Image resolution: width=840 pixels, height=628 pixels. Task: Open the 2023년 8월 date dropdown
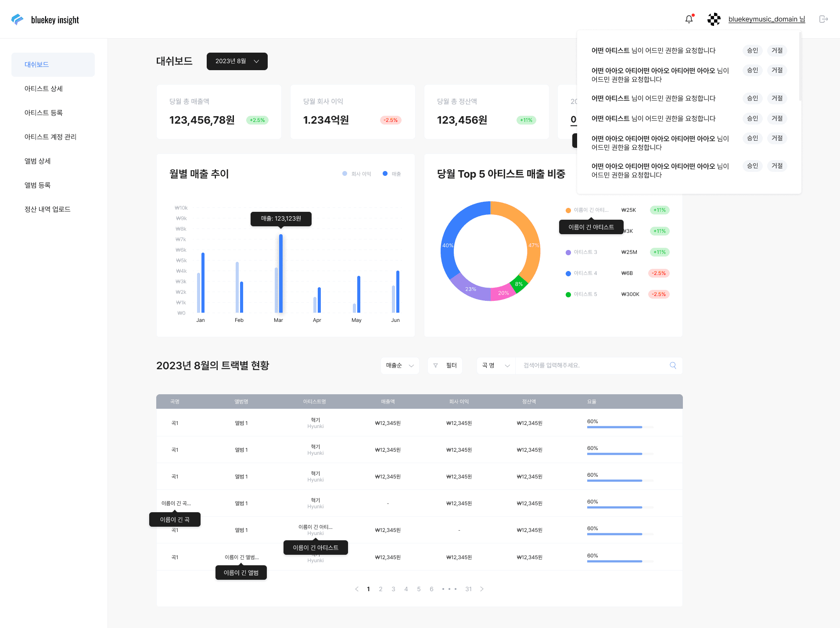pyautogui.click(x=237, y=61)
